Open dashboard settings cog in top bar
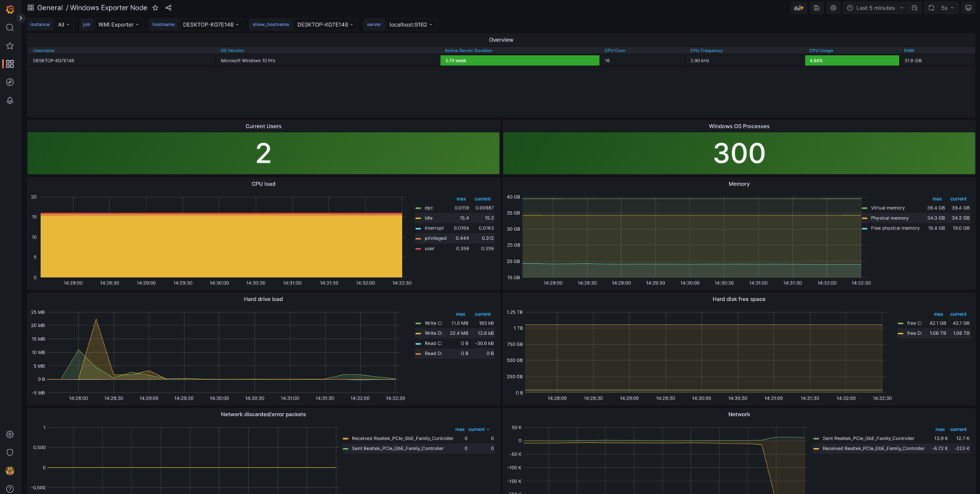 (x=833, y=8)
